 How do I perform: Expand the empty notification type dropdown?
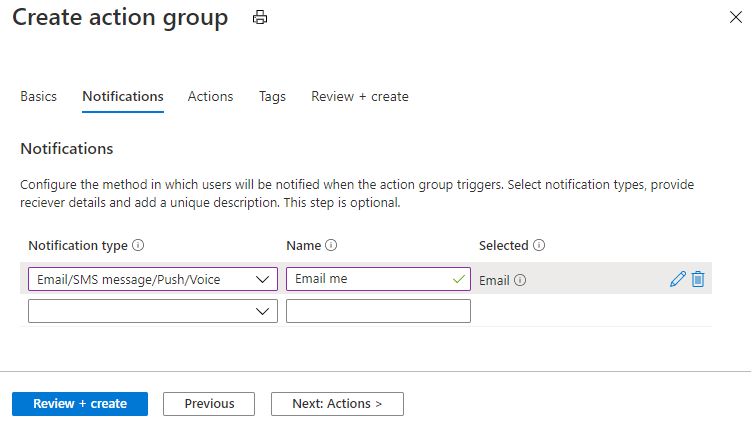153,311
